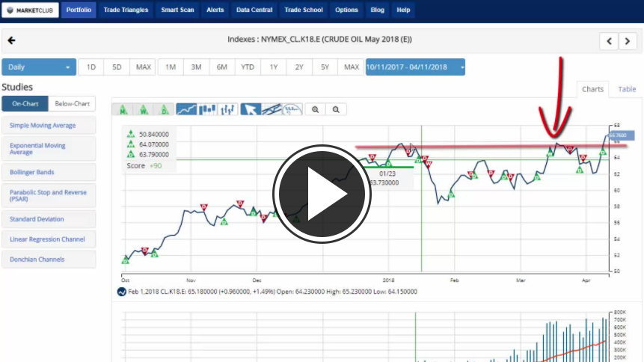
Task: Open the date range dropdown
Action: tap(415, 67)
